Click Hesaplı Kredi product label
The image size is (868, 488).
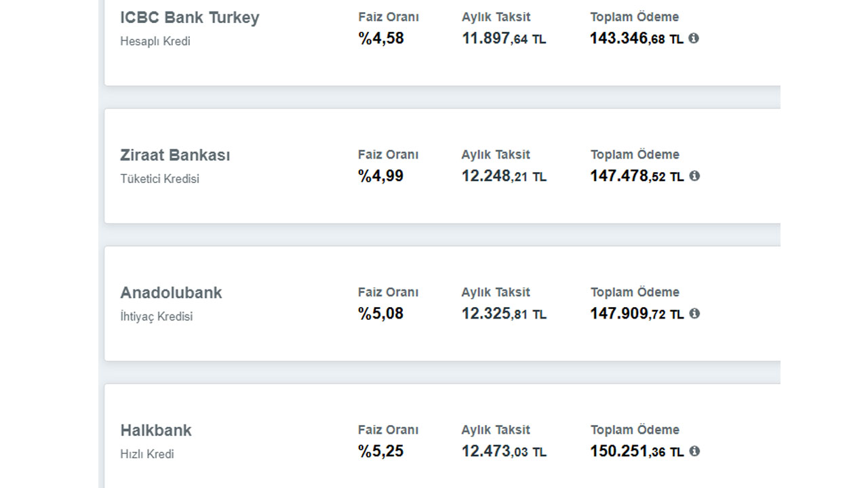[x=155, y=41]
